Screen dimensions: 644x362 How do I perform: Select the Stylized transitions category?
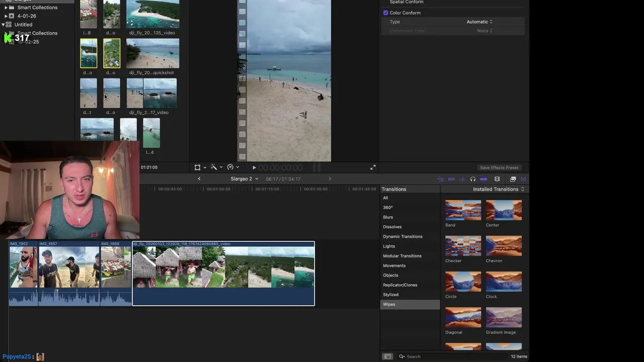coord(410,295)
